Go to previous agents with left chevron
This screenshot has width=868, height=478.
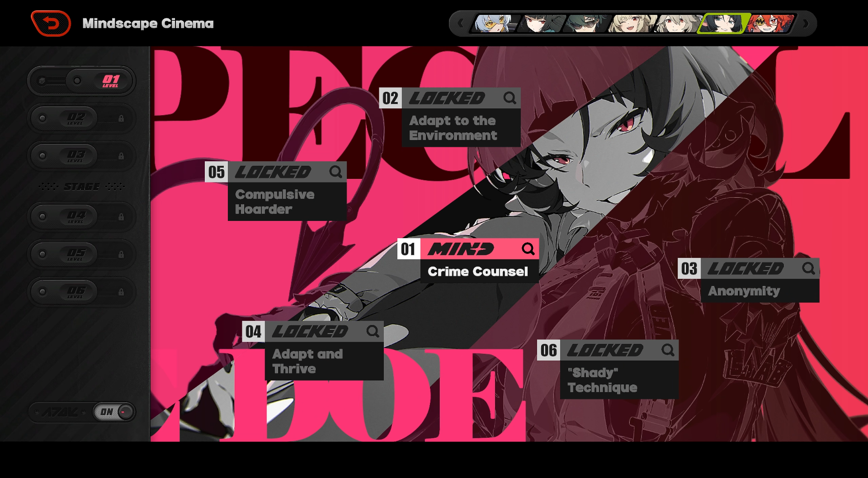pyautogui.click(x=461, y=23)
